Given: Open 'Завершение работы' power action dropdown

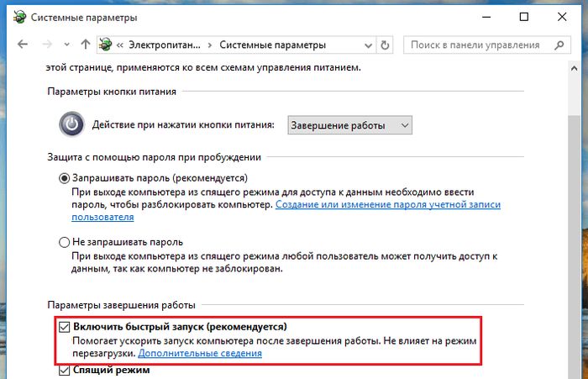Looking at the screenshot, I should pos(349,125).
